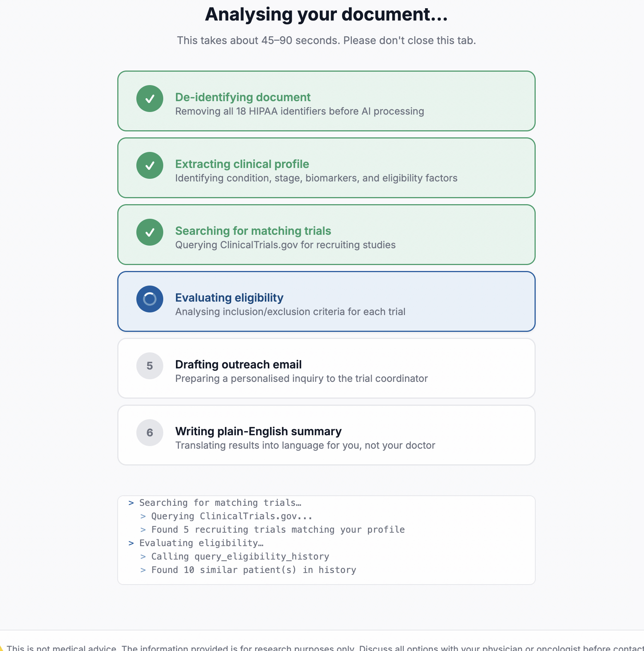Click the Drafting outreach email step title
The width and height of the screenshot is (644, 651).
coord(238,365)
